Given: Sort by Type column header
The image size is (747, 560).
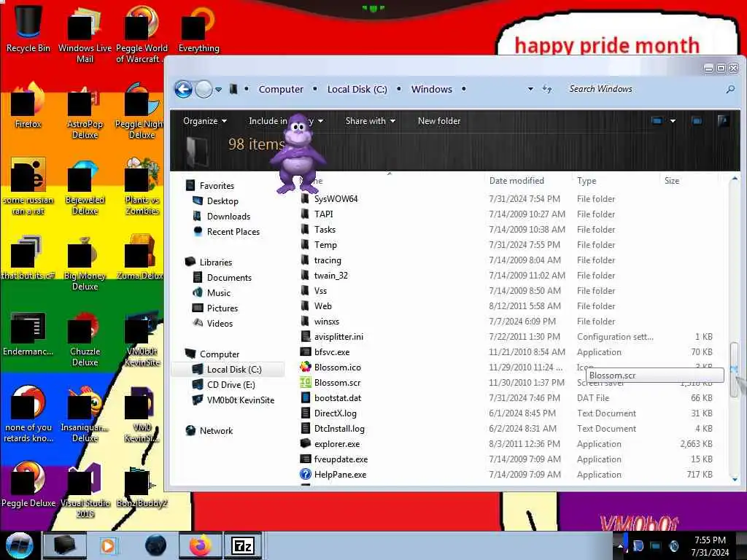Looking at the screenshot, I should coord(587,181).
